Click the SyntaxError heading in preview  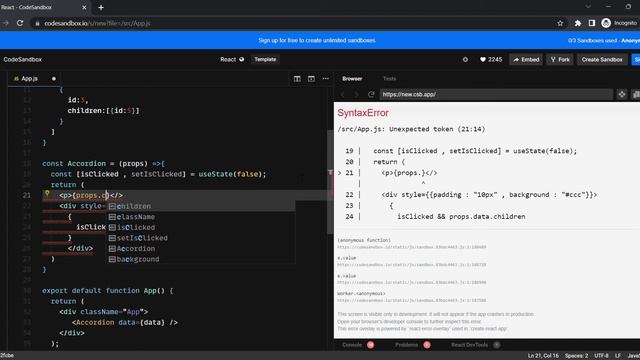pyautogui.click(x=363, y=113)
